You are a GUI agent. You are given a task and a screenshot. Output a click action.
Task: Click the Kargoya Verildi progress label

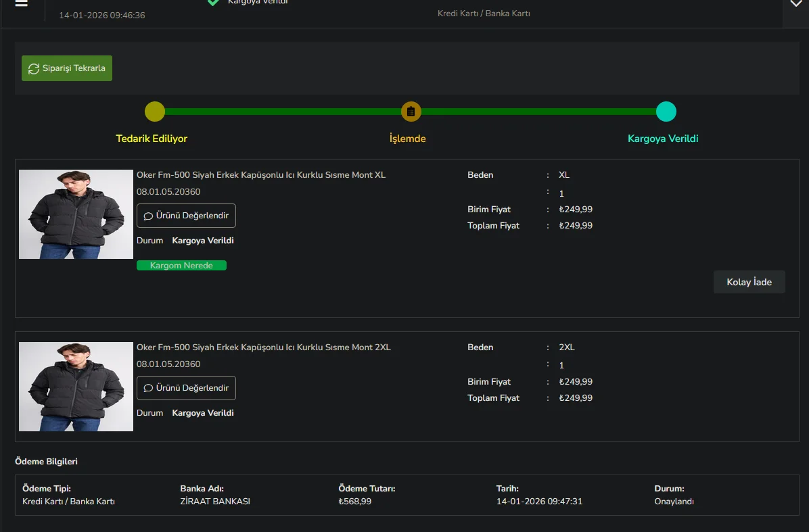pyautogui.click(x=663, y=139)
